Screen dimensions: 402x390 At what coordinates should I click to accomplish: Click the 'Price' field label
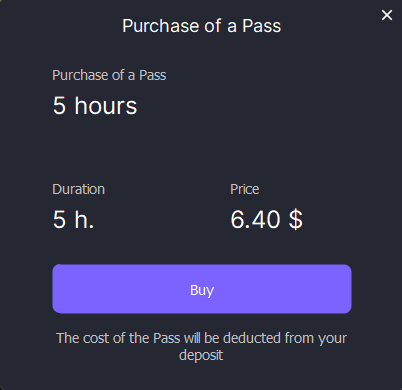click(245, 189)
